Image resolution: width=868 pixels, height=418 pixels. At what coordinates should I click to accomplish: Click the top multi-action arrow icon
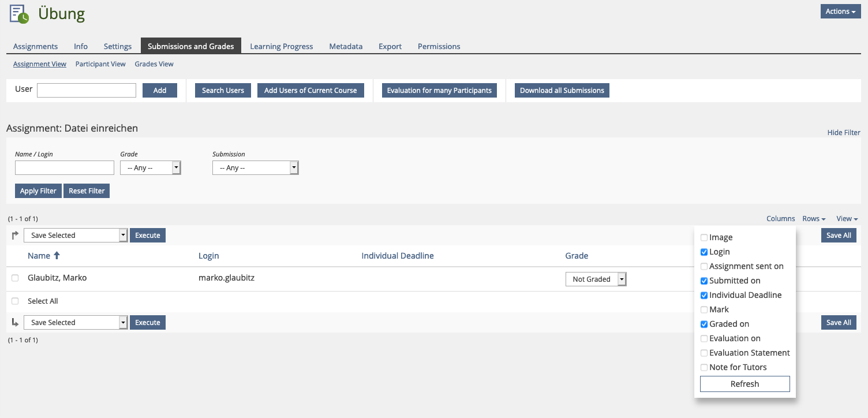pos(16,235)
